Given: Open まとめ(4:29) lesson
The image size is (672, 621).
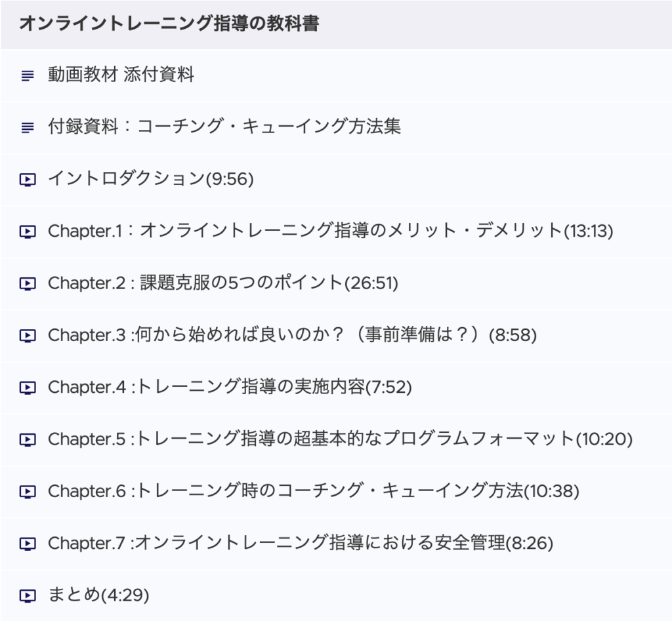Looking at the screenshot, I should [x=336, y=595].
